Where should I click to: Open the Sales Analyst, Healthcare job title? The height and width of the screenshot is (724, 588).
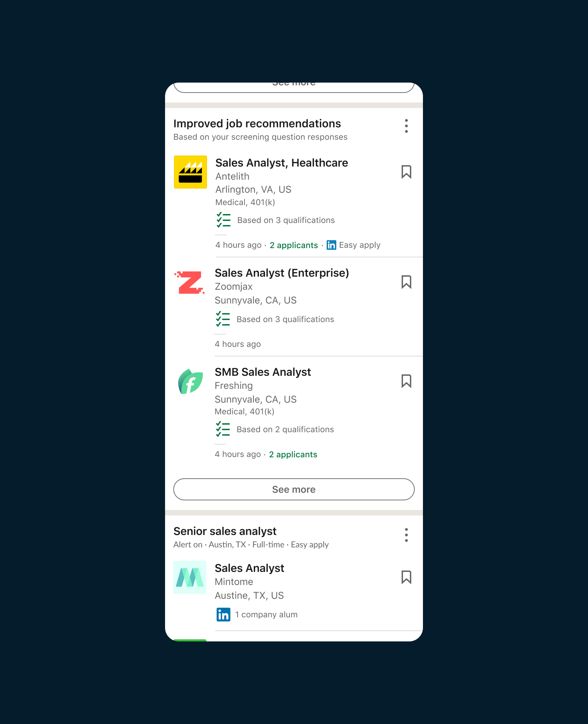[282, 163]
